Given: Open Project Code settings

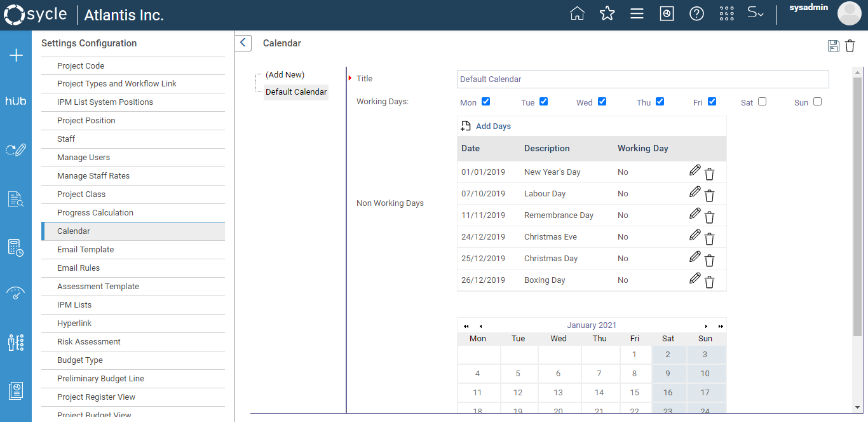Looking at the screenshot, I should [x=133, y=65].
